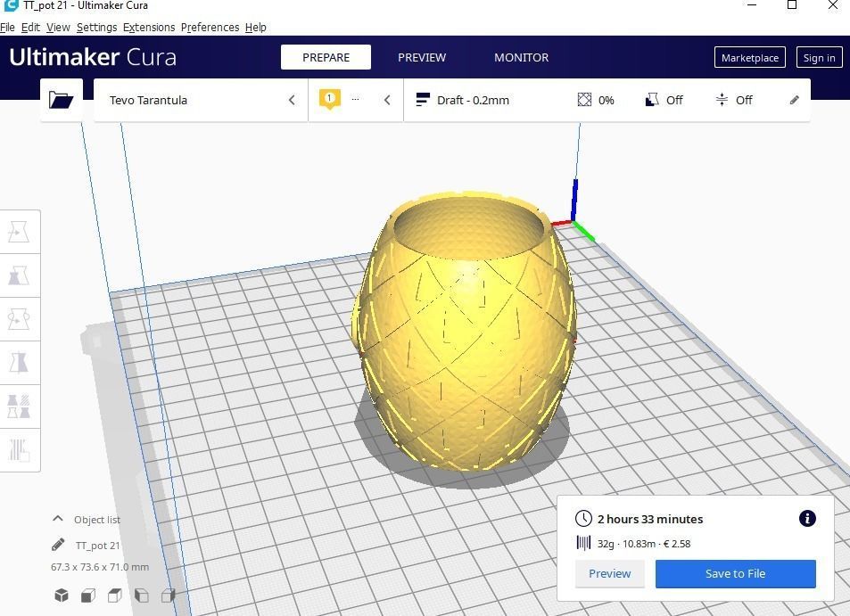Click the clock print time icon
Image resolution: width=850 pixels, height=616 pixels.
pyautogui.click(x=583, y=519)
